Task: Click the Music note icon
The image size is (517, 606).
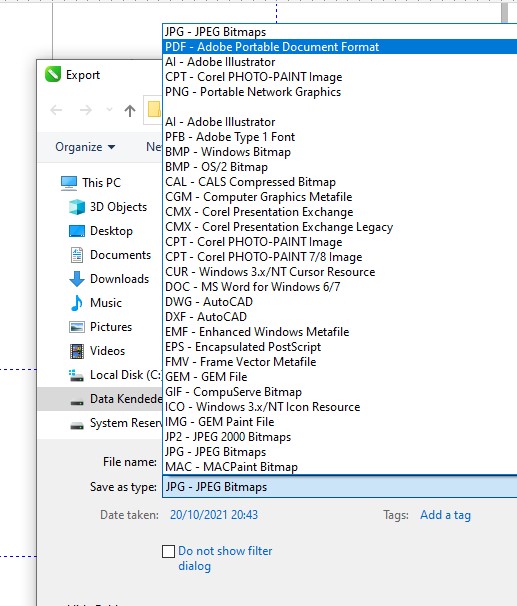Action: (x=77, y=303)
